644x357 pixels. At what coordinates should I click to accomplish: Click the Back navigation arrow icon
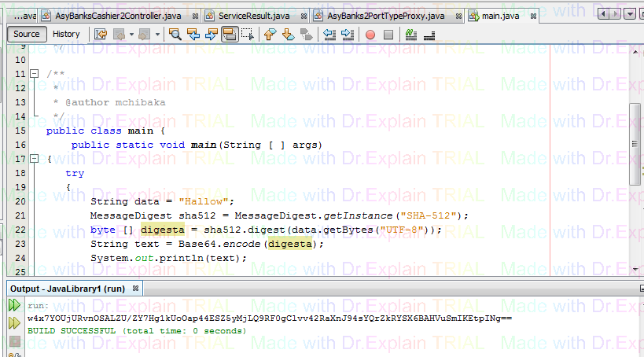click(119, 35)
